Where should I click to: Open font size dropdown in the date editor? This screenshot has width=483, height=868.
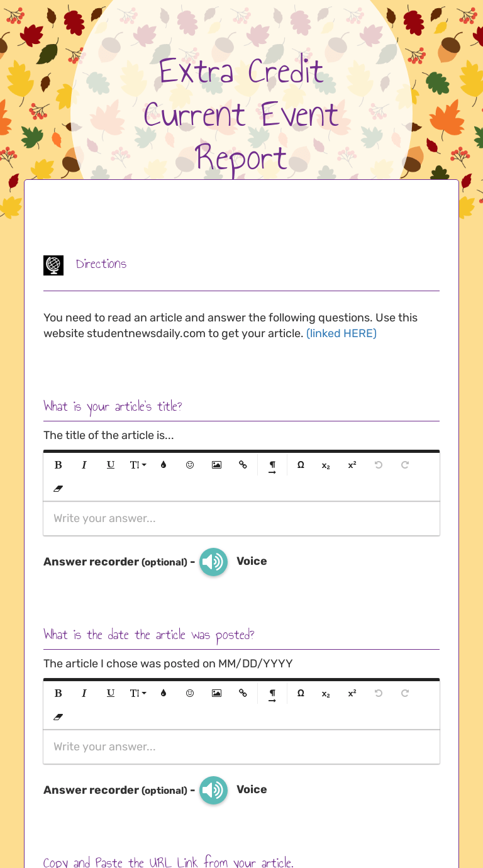[x=138, y=693]
